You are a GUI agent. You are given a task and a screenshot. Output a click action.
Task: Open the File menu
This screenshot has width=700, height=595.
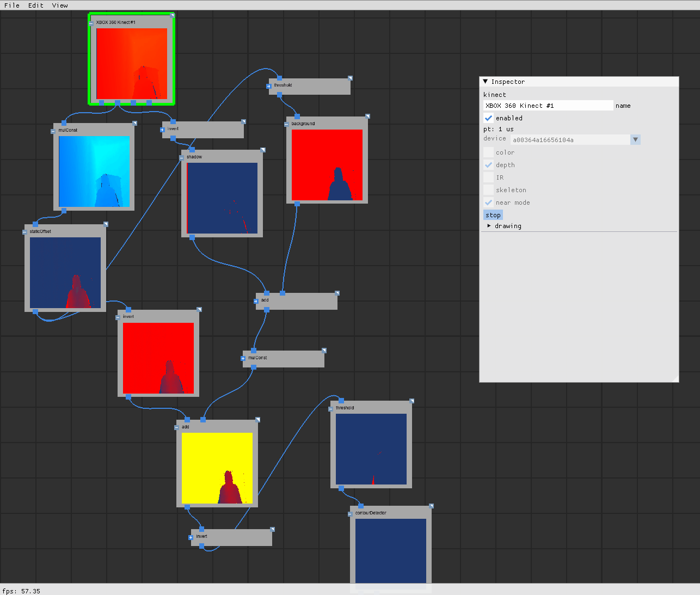pos(12,5)
